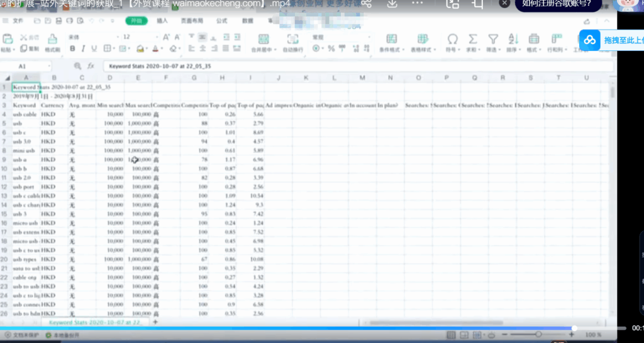Click the Symbol (符号) omega icon
644x343 pixels.
tap(452, 39)
